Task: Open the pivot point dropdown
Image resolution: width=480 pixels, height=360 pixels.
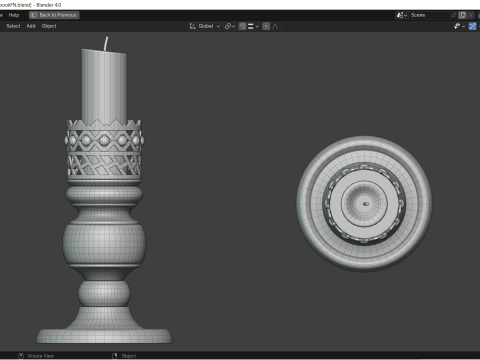Action: 230,26
